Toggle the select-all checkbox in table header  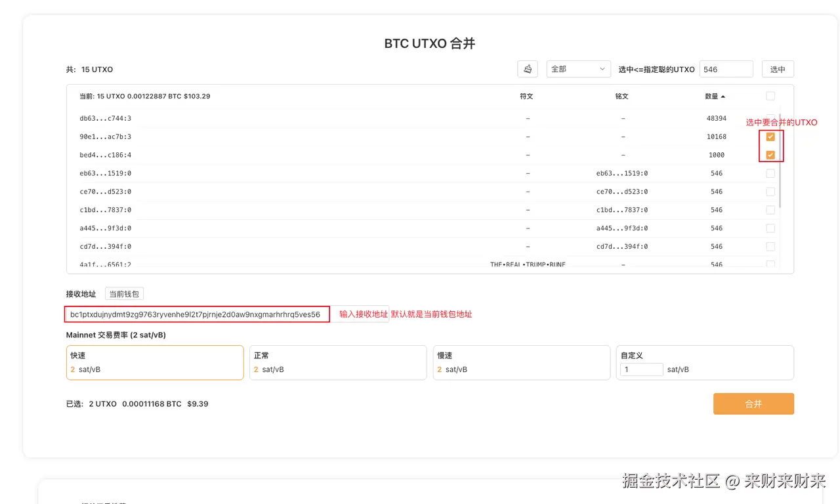pyautogui.click(x=770, y=96)
